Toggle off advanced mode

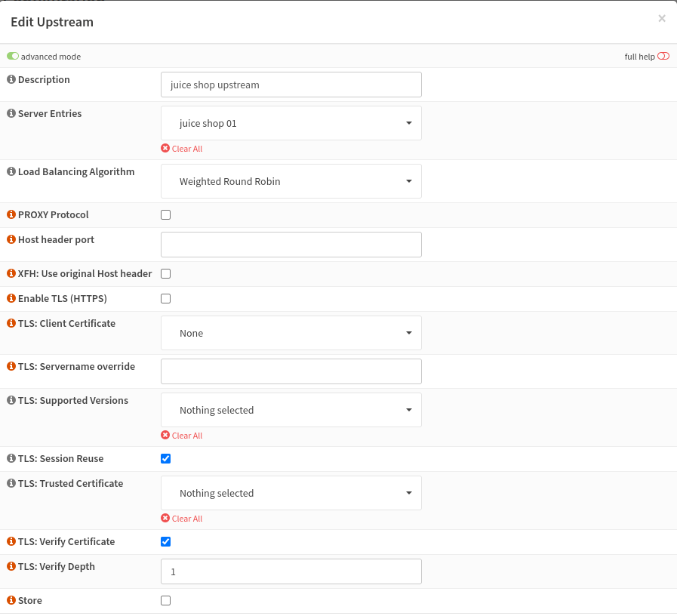point(13,56)
